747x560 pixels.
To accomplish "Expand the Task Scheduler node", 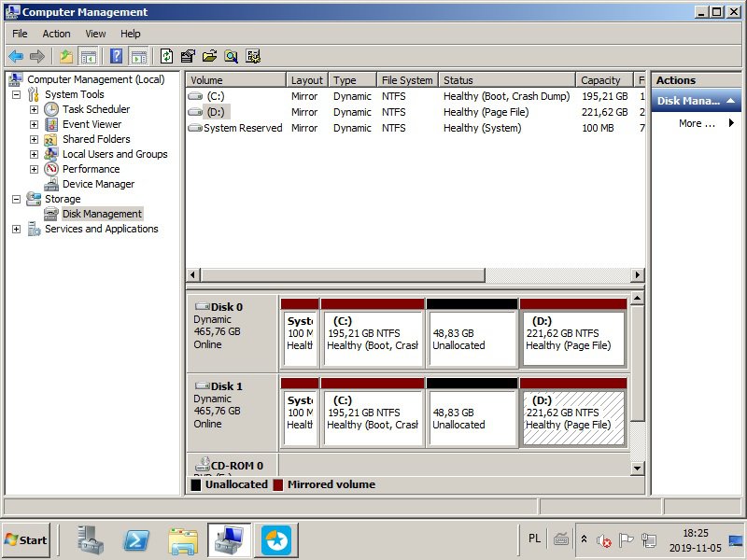I will [34, 109].
